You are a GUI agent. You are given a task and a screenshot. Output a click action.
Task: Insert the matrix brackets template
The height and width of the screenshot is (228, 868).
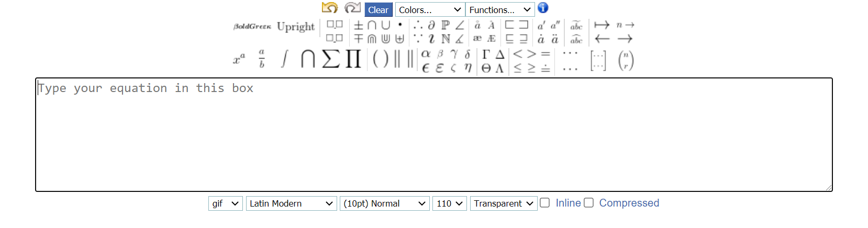pos(598,60)
